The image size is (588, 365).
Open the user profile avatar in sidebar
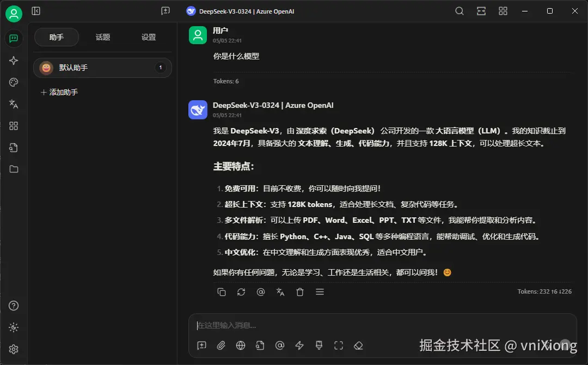[x=14, y=14]
